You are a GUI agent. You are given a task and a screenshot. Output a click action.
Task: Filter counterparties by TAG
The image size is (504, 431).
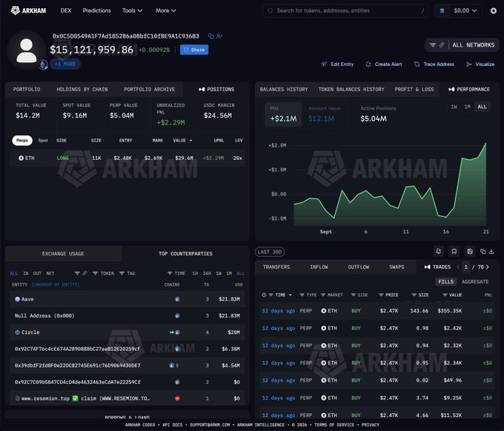point(127,273)
